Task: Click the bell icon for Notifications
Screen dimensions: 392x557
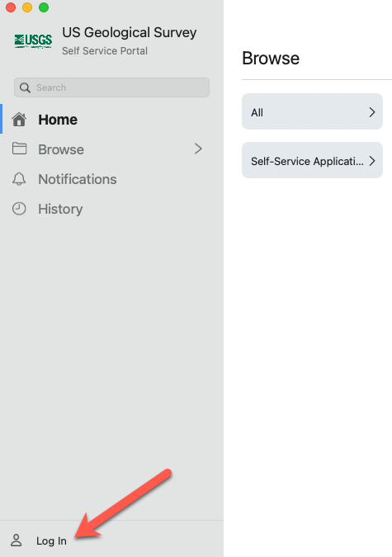Action: 19,179
